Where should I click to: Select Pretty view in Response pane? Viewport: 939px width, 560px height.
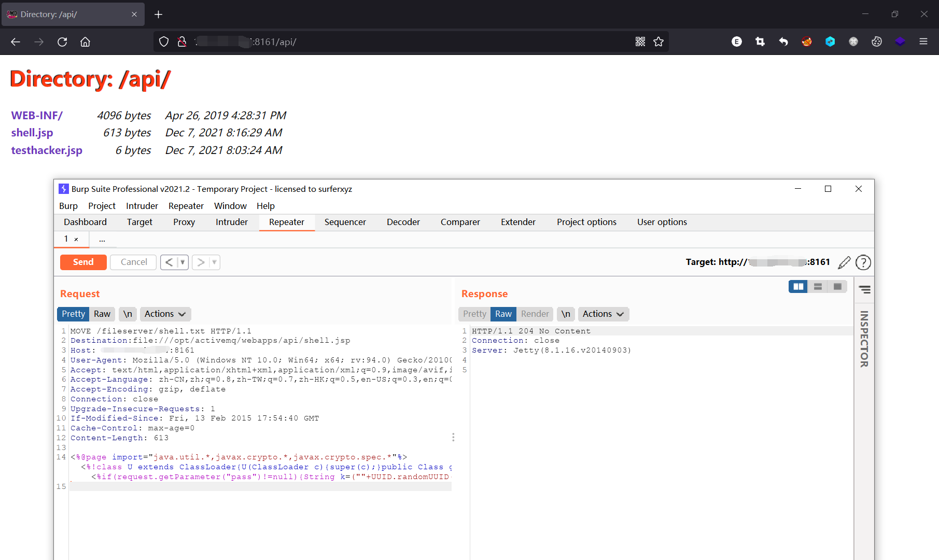474,314
